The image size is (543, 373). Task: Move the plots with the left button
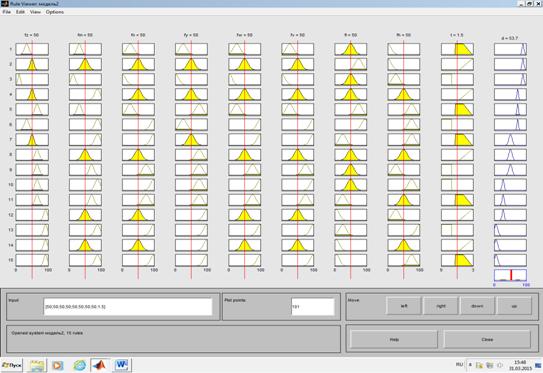[404, 306]
